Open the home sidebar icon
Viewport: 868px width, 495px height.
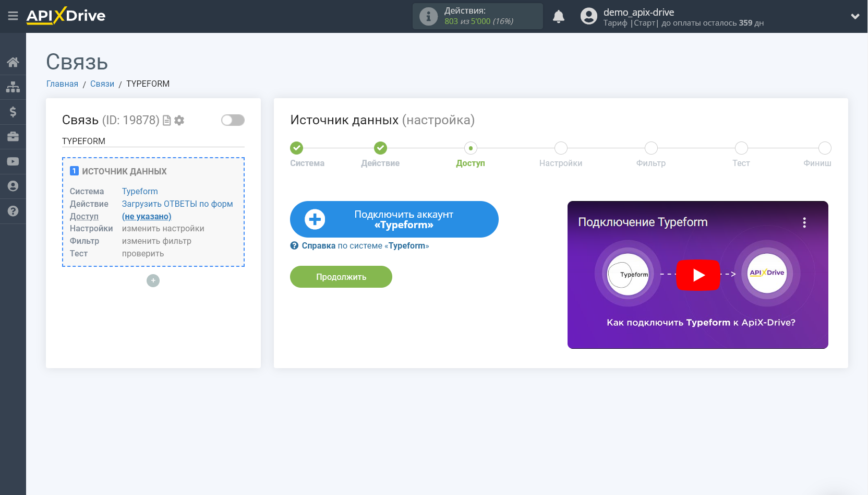tap(13, 62)
